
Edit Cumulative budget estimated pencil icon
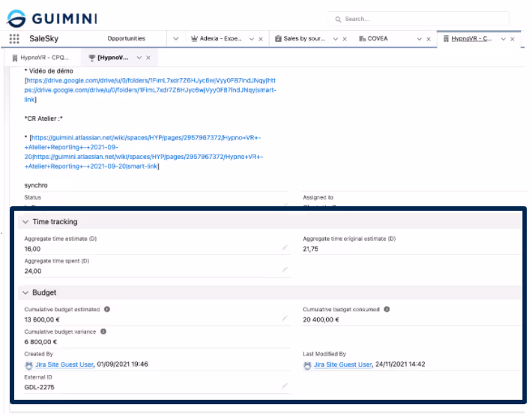(285, 318)
